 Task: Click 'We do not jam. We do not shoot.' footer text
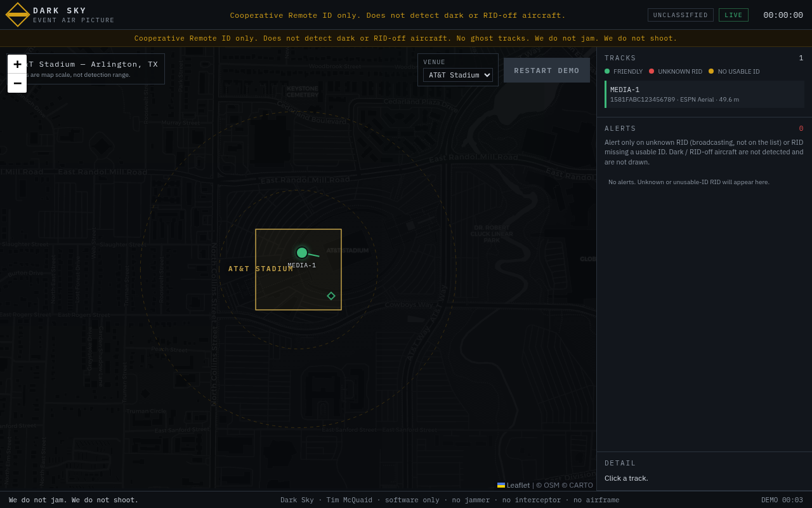coord(74,500)
